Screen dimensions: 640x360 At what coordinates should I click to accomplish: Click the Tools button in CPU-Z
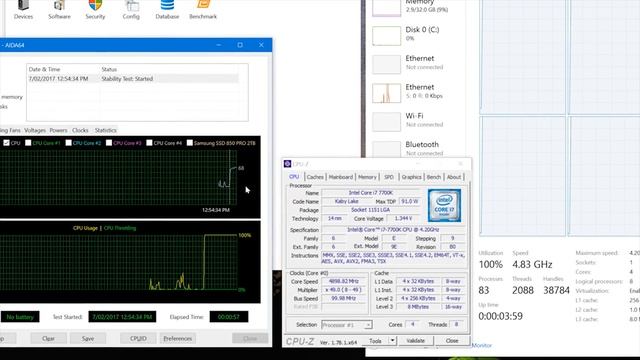(375, 340)
